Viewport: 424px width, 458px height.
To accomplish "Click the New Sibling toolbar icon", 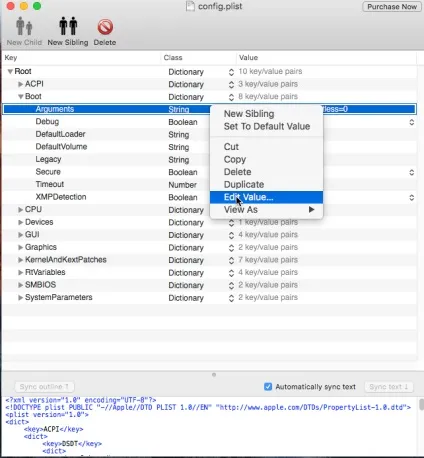I will pyautogui.click(x=68, y=26).
